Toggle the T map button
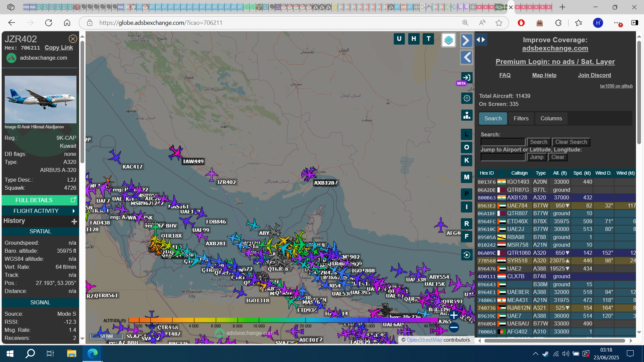Viewport: 644px width, 362px height. (x=429, y=39)
